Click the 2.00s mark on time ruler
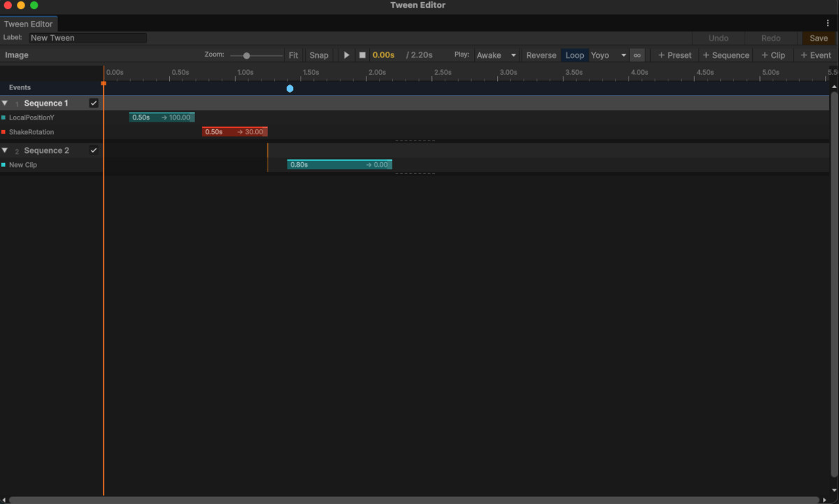839x504 pixels. [x=377, y=73]
